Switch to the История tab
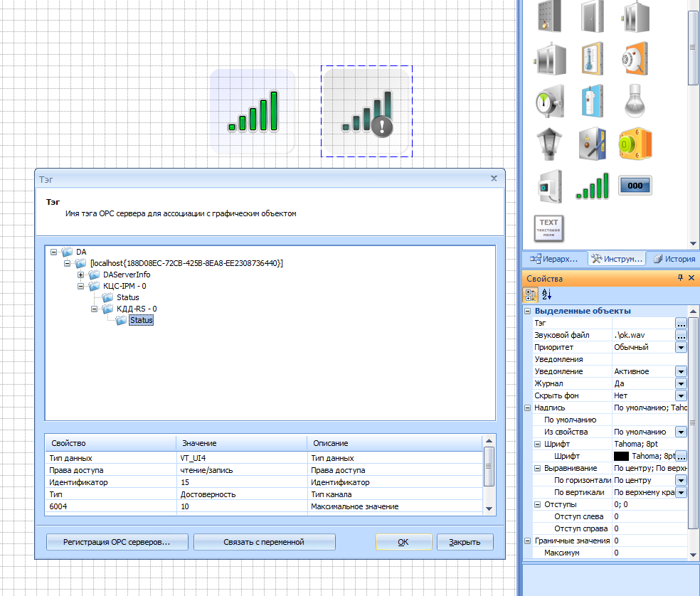The width and height of the screenshot is (700, 596). (x=674, y=259)
